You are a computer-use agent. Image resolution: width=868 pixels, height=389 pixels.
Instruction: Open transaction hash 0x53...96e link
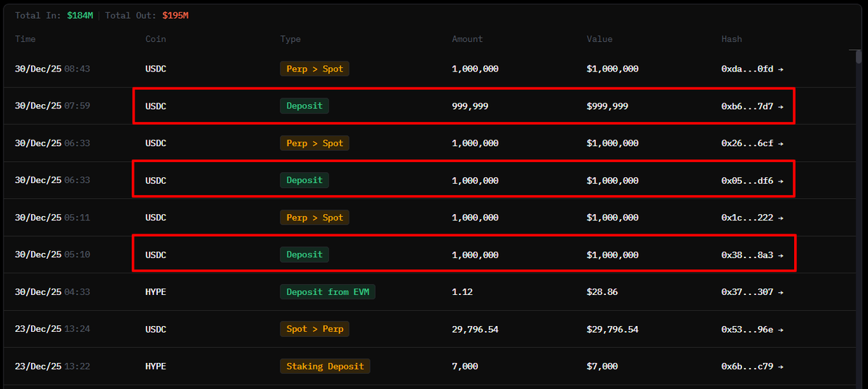point(751,329)
